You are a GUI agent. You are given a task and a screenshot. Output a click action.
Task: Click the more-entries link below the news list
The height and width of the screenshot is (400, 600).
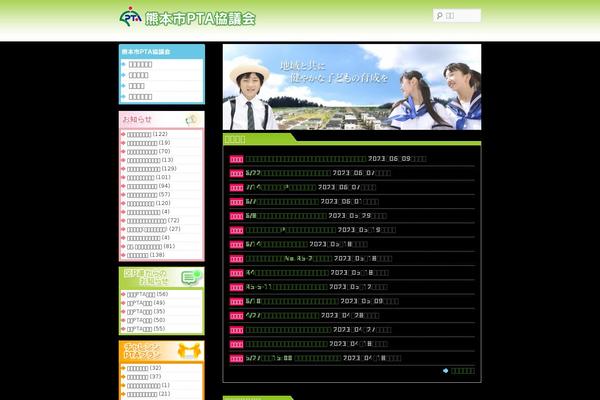pyautogui.click(x=463, y=371)
